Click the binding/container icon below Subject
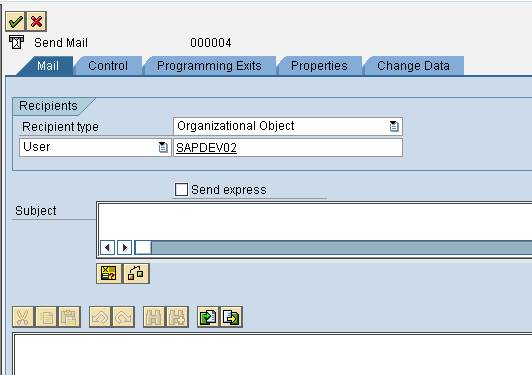Image resolution: width=532 pixels, height=375 pixels. click(x=136, y=273)
